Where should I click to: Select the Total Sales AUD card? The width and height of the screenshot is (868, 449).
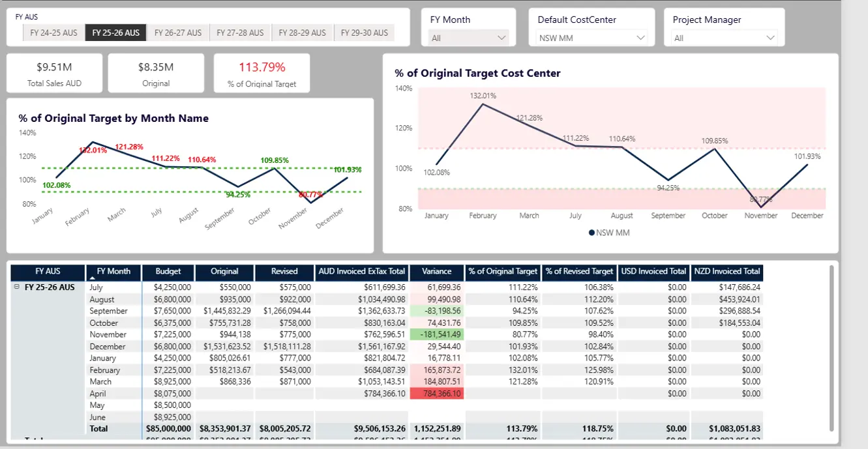click(x=55, y=73)
